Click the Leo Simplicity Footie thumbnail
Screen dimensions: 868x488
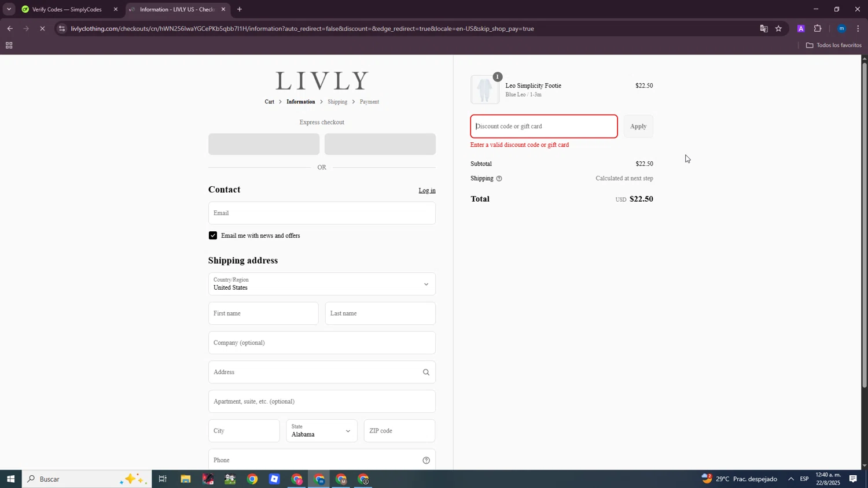point(485,90)
